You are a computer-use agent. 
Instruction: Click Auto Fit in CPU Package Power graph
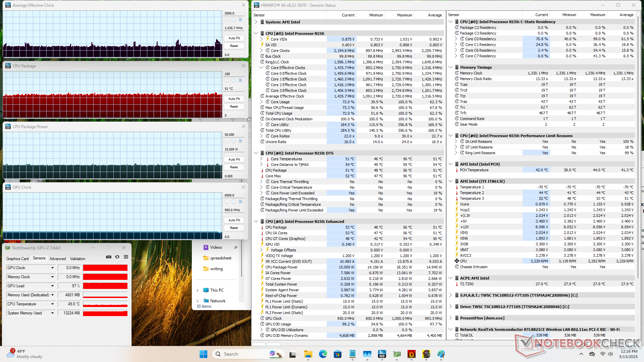point(234,160)
